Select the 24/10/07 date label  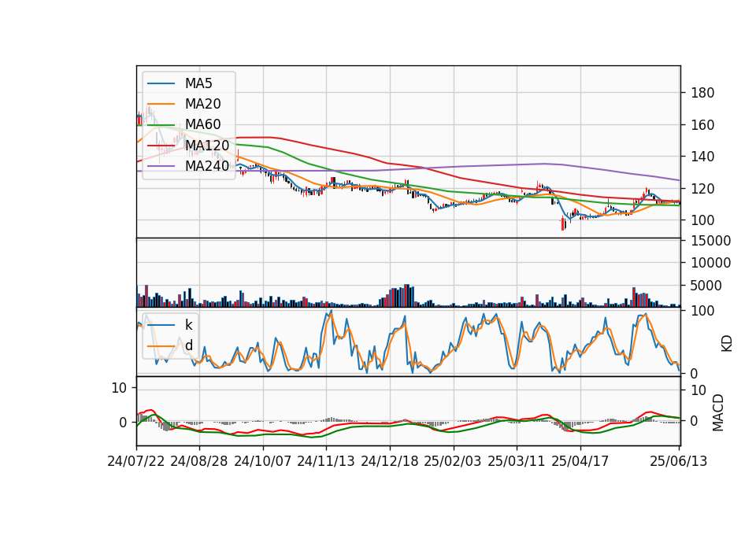coord(263,461)
